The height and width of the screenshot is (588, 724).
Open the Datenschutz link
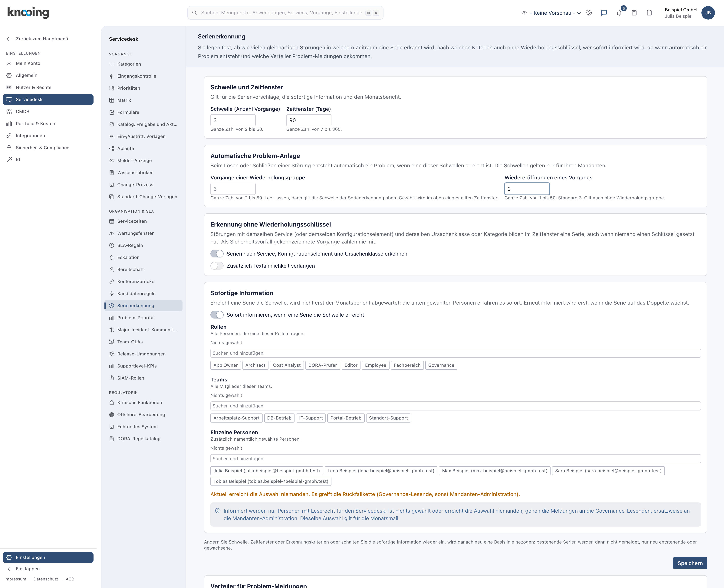[x=46, y=579]
